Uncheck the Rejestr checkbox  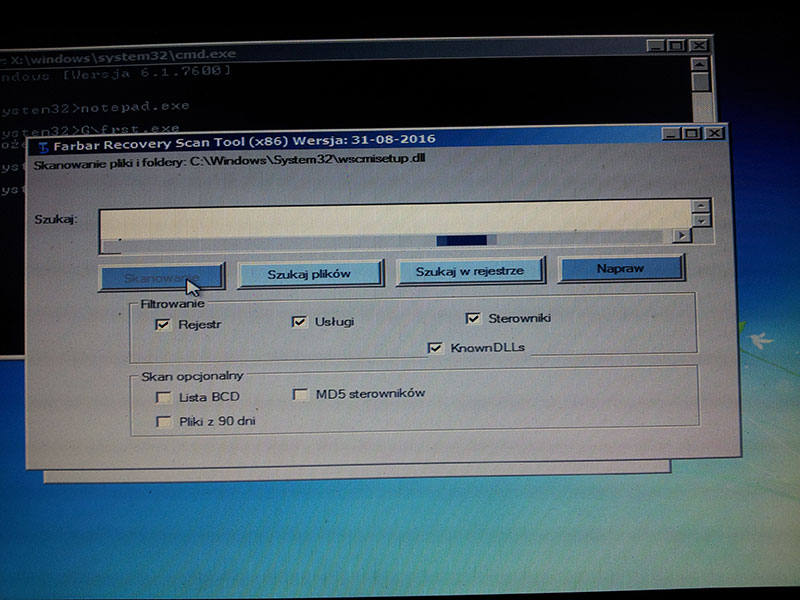pyautogui.click(x=162, y=324)
